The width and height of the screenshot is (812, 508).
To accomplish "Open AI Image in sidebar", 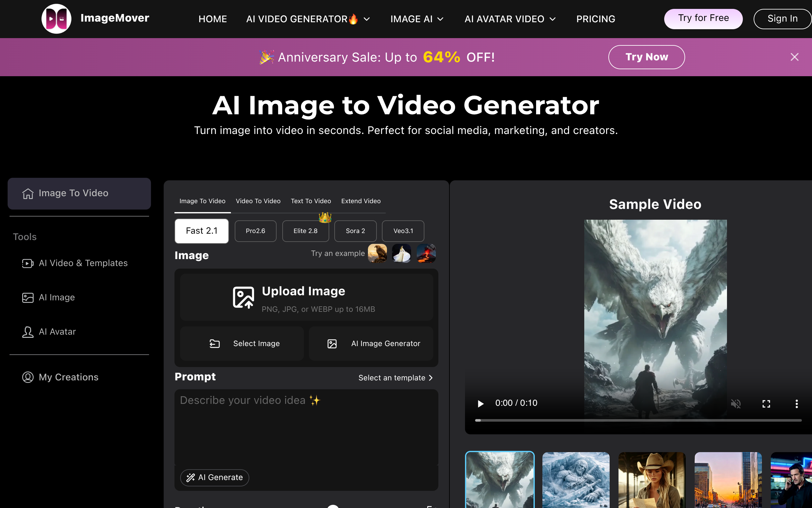I will pos(48,297).
